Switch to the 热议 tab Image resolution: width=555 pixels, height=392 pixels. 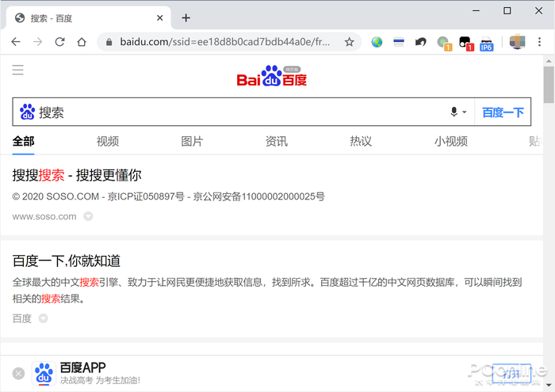[x=361, y=142]
